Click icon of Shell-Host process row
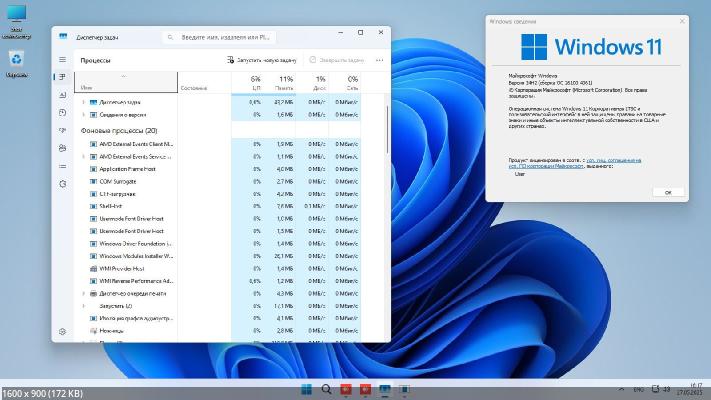This screenshot has height=400, width=711. pyautogui.click(x=93, y=206)
